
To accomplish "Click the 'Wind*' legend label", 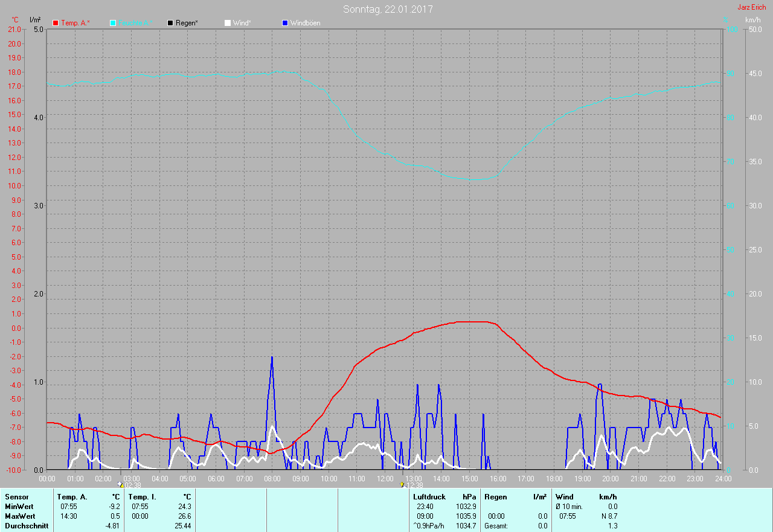I will [242, 23].
